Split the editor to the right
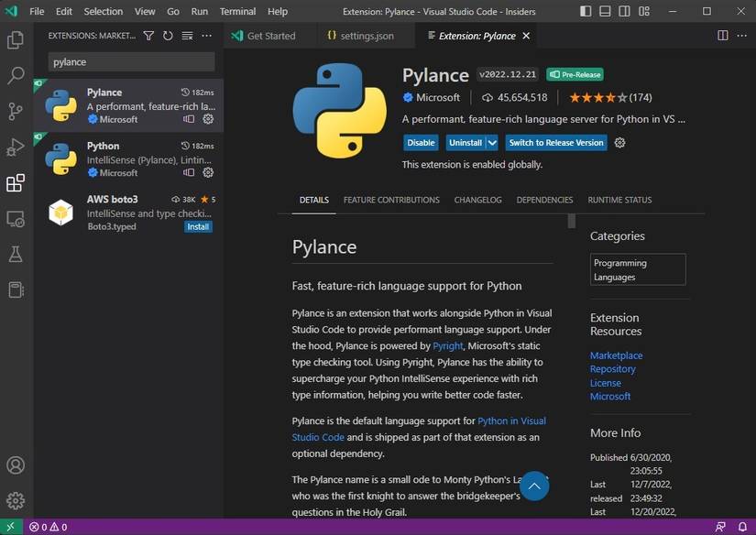 tap(723, 36)
